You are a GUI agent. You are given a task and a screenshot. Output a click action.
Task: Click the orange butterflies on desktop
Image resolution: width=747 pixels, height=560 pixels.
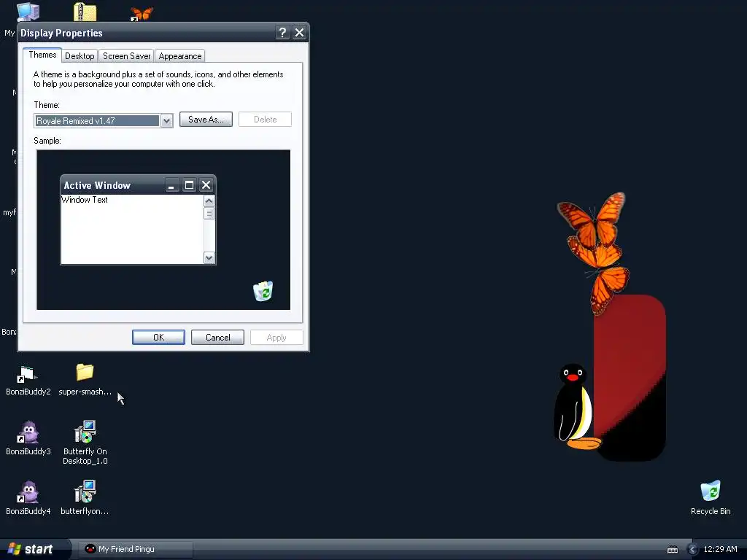(594, 252)
